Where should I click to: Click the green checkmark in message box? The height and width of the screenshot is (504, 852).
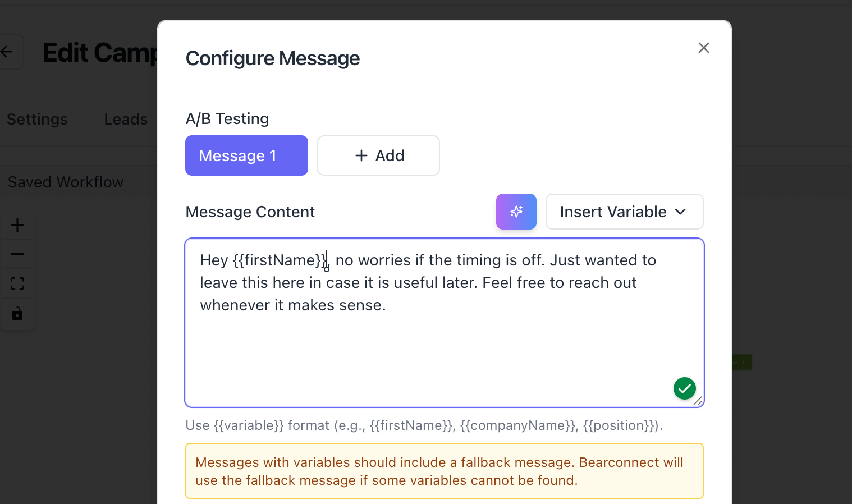tap(684, 388)
